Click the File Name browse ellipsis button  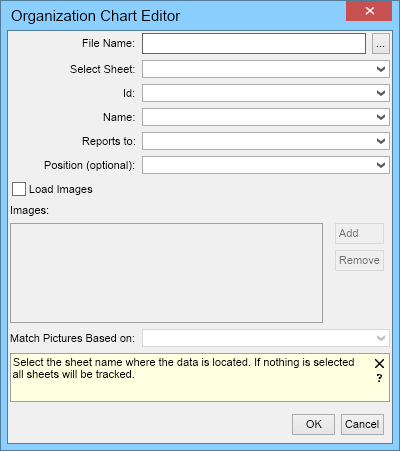click(x=381, y=44)
